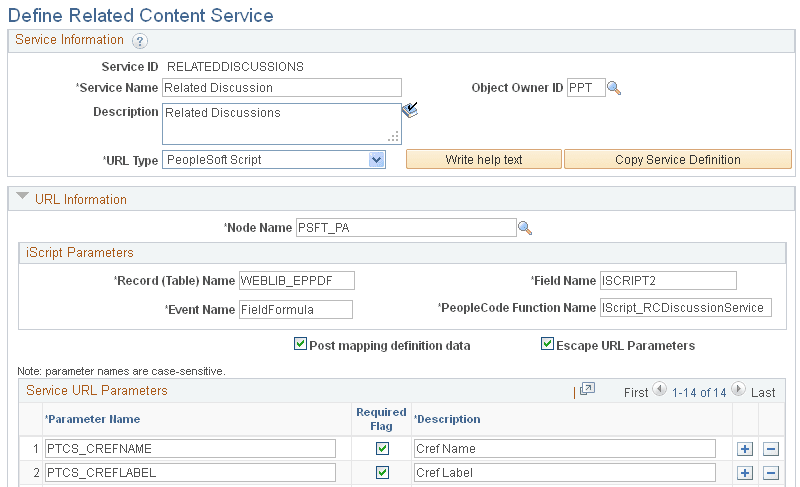Jump to First rows link

(x=636, y=392)
